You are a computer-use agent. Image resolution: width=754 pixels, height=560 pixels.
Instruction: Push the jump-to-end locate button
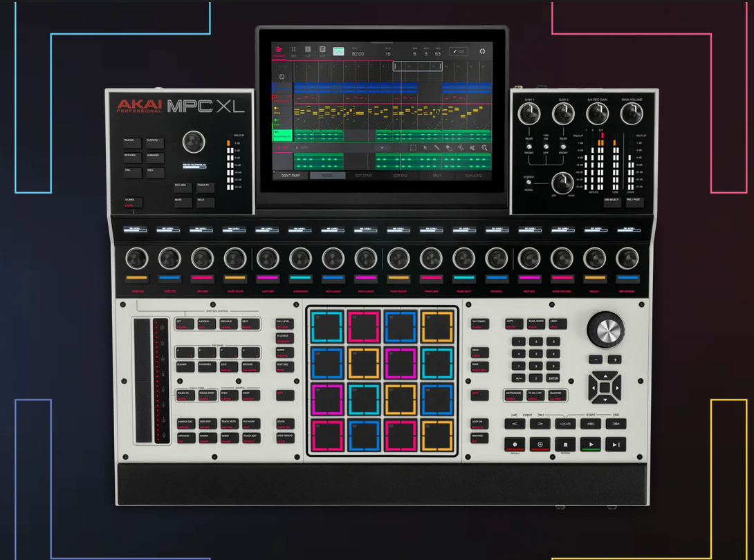click(616, 424)
